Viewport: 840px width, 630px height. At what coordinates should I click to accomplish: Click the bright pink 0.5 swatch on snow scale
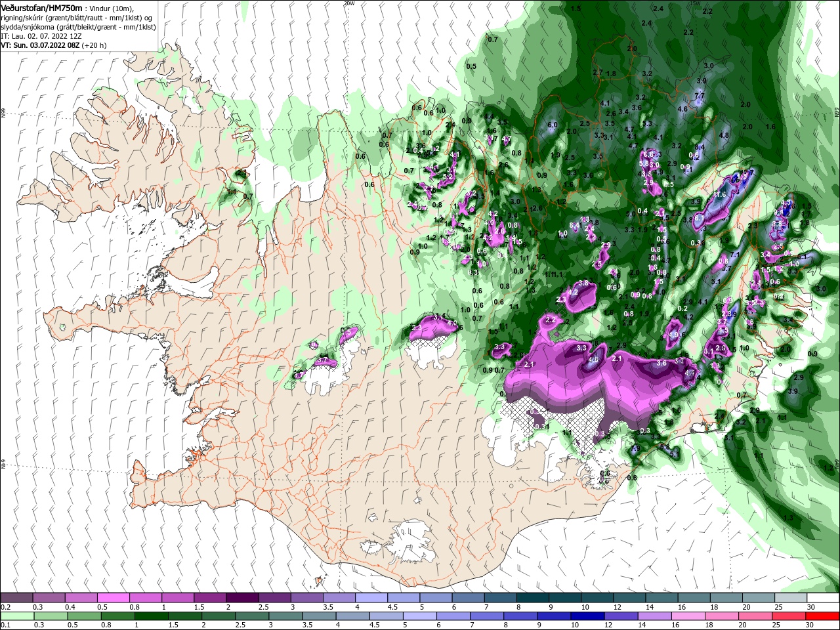point(113,598)
